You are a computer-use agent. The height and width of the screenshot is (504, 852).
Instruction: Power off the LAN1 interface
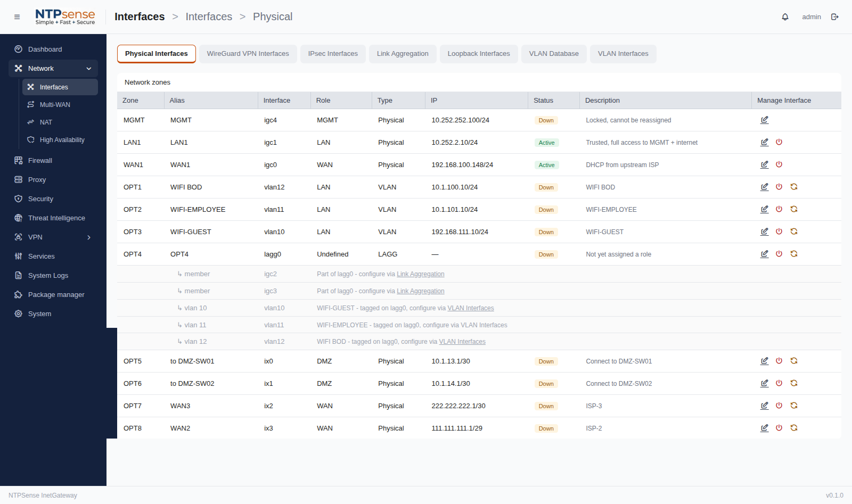(x=779, y=143)
